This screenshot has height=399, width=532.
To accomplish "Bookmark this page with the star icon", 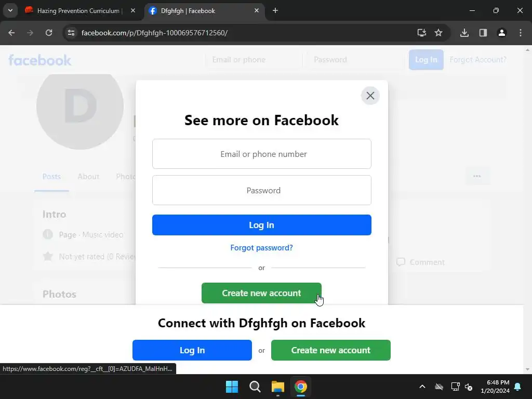I will pyautogui.click(x=438, y=33).
